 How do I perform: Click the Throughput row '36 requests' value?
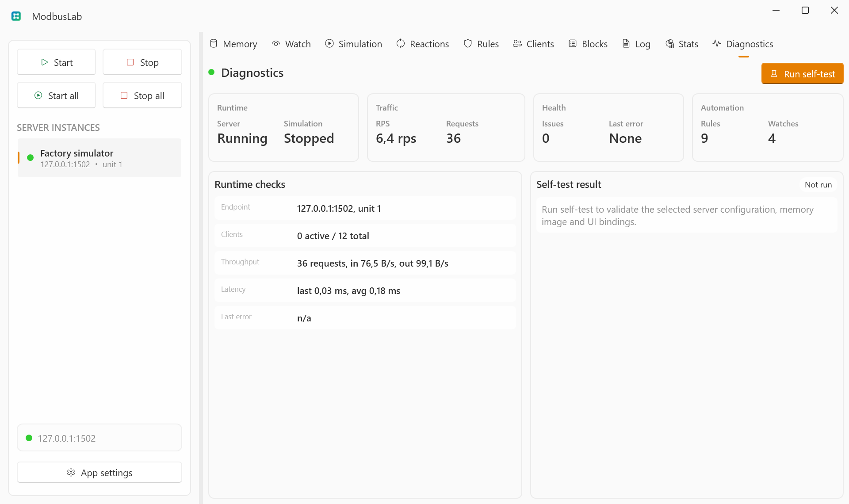tap(373, 263)
